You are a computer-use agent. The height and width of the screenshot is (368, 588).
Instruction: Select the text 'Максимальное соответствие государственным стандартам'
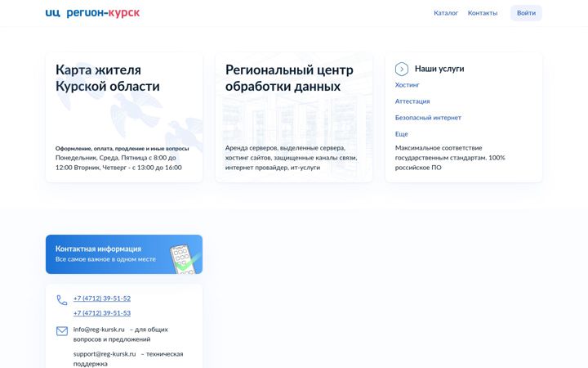pyautogui.click(x=440, y=153)
